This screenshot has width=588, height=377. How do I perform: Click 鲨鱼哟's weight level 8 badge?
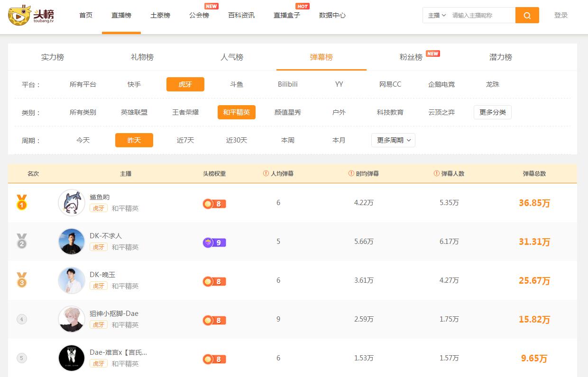pyautogui.click(x=214, y=204)
